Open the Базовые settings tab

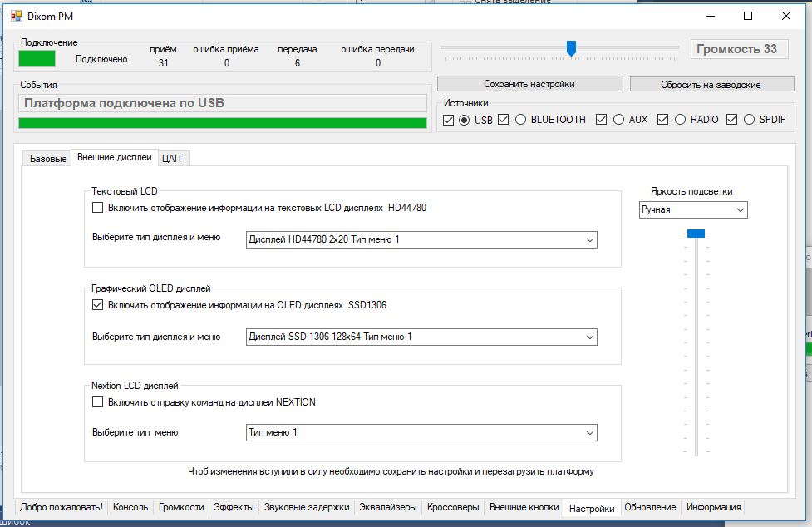click(48, 158)
